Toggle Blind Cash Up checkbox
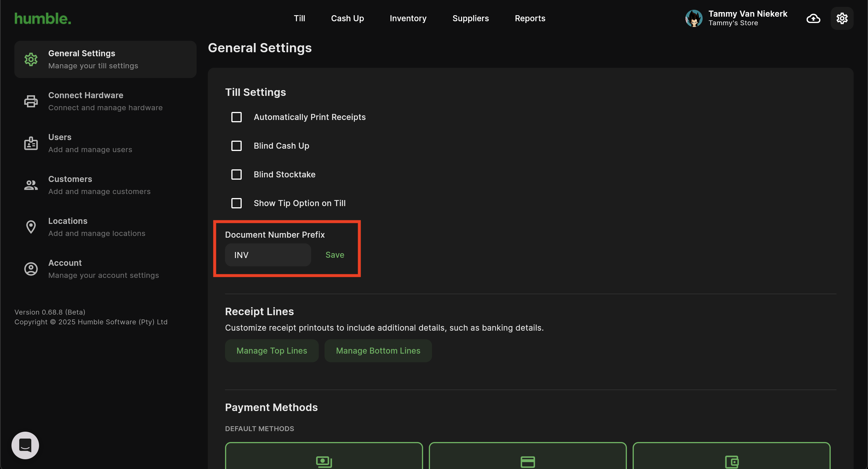The height and width of the screenshot is (469, 868). [237, 146]
